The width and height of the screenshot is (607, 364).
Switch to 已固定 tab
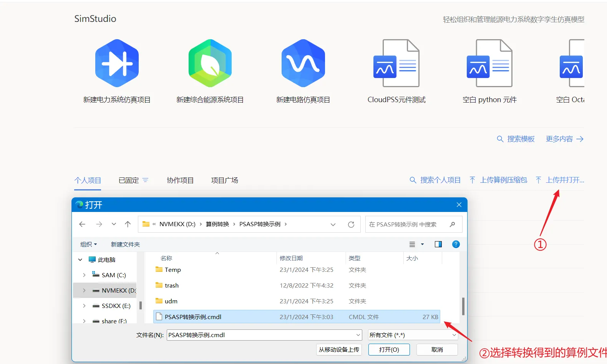pos(129,180)
